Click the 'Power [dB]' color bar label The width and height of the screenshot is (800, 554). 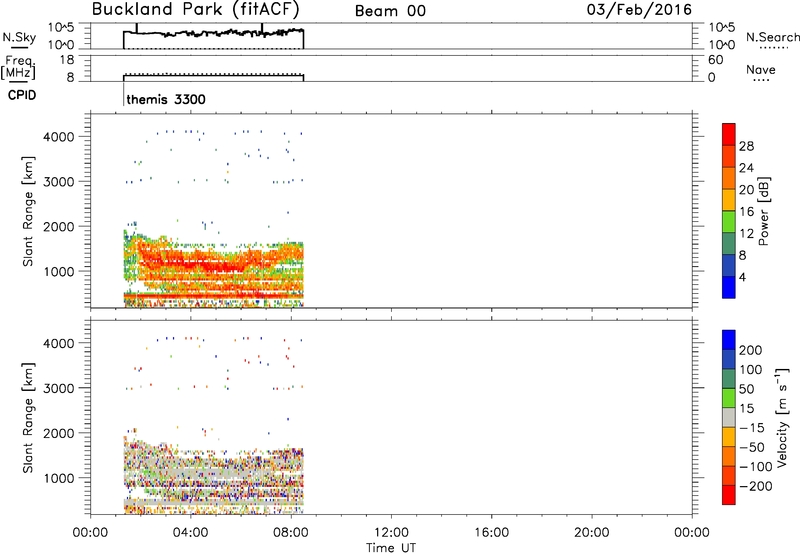764,211
